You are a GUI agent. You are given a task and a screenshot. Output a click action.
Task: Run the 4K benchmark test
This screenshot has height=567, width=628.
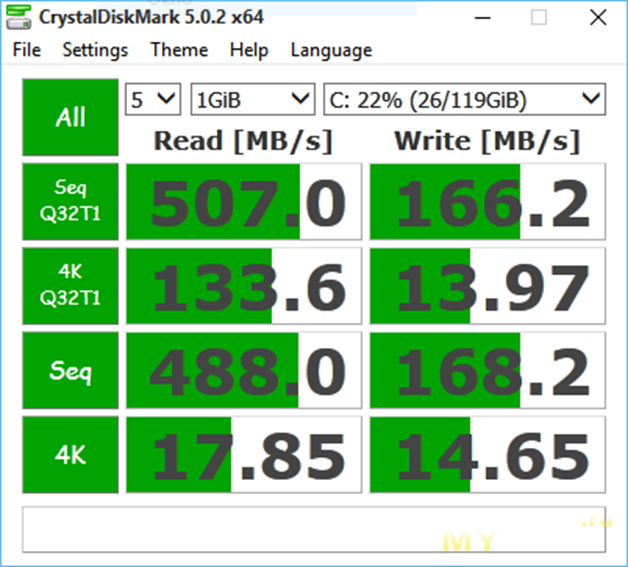tap(70, 455)
